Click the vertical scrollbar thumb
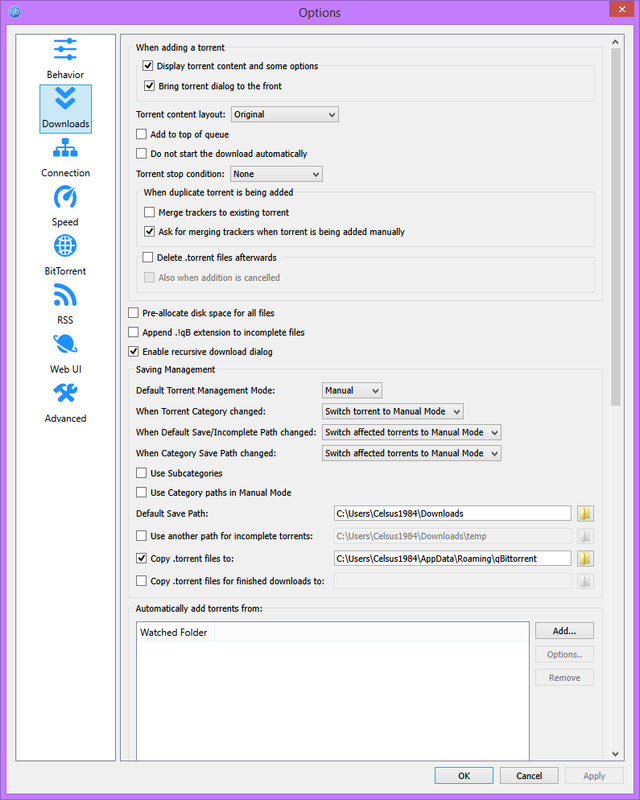Image resolution: width=640 pixels, height=800 pixels. point(615,227)
